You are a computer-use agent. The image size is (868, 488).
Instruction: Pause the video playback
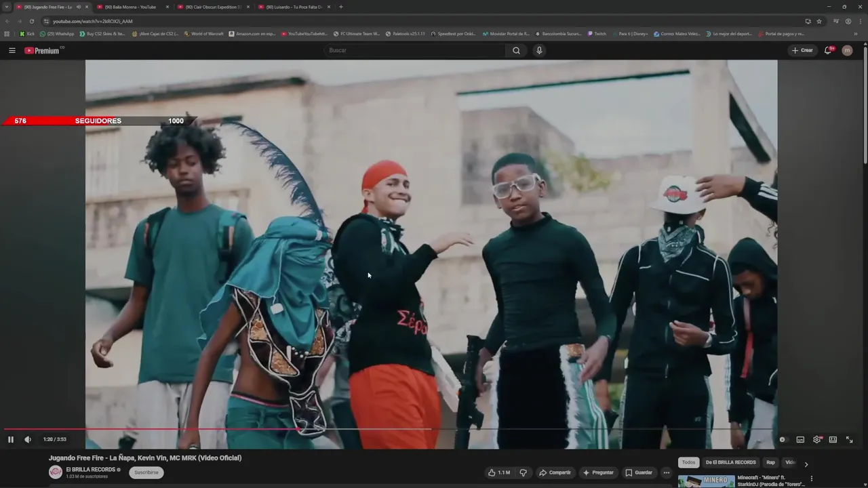coord(10,439)
